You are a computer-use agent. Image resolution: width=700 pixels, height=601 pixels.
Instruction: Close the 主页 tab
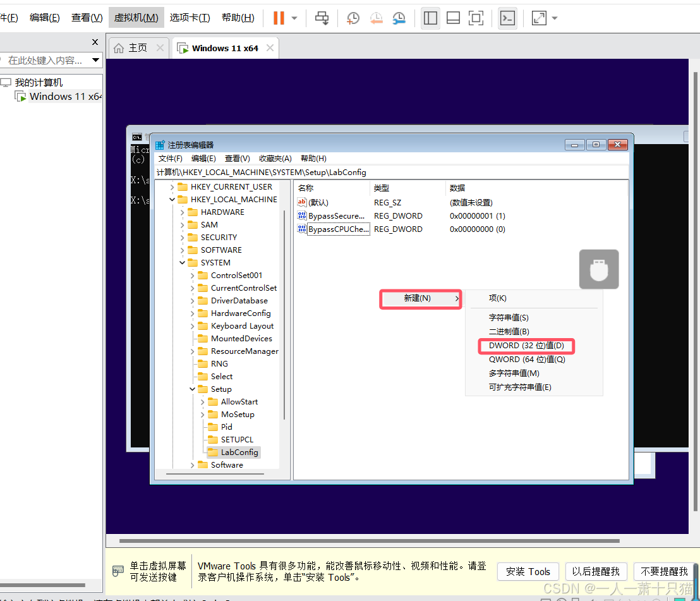(160, 48)
